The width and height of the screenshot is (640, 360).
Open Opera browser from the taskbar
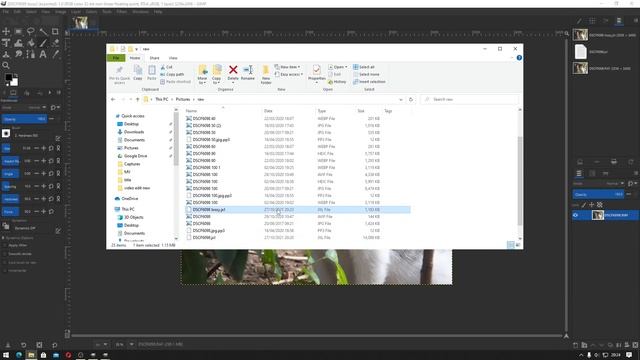tap(68, 355)
